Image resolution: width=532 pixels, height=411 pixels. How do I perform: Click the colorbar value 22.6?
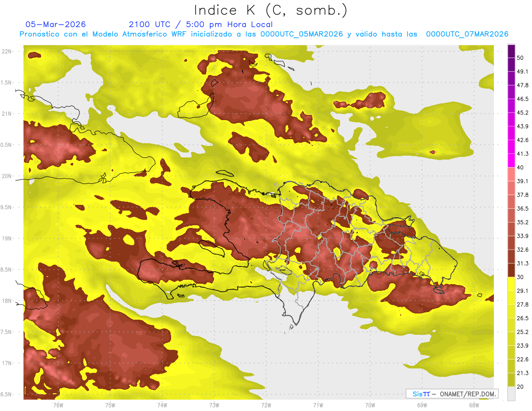pyautogui.click(x=523, y=360)
